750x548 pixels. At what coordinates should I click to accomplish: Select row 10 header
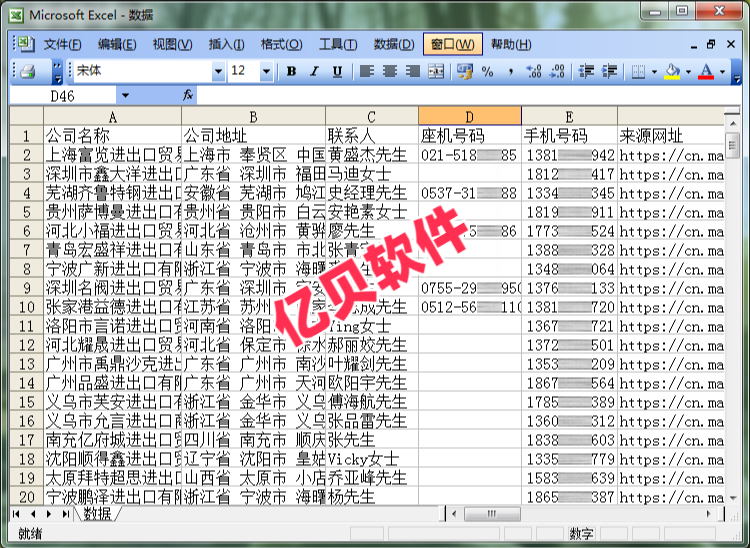pyautogui.click(x=27, y=307)
